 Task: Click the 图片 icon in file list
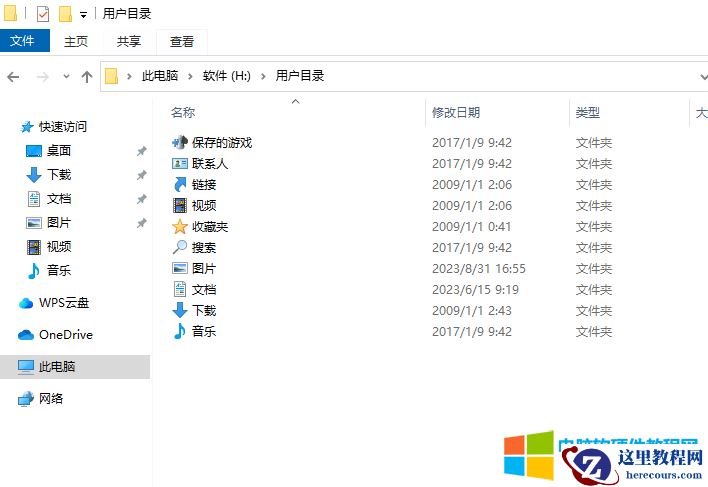180,268
